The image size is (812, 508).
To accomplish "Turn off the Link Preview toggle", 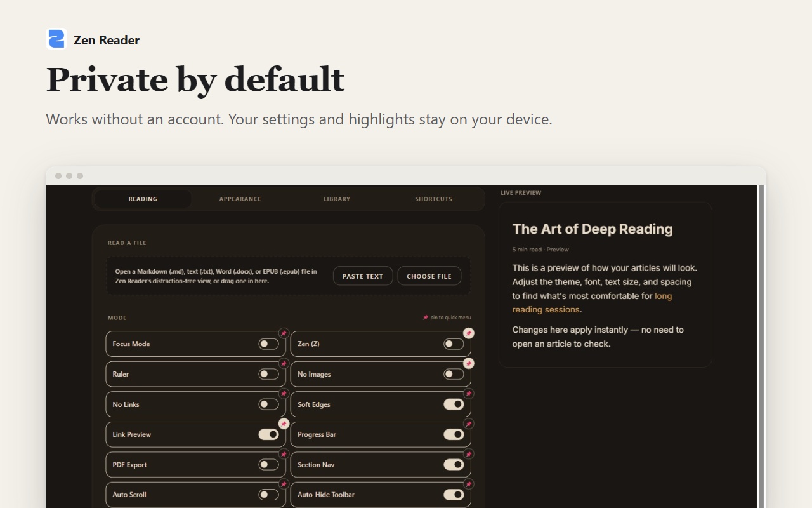I will click(x=268, y=434).
